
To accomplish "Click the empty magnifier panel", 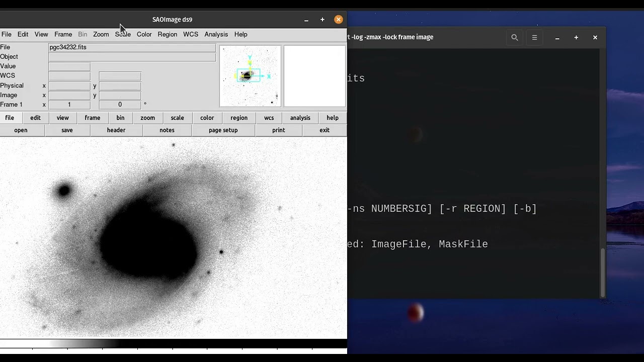I will tap(314, 76).
